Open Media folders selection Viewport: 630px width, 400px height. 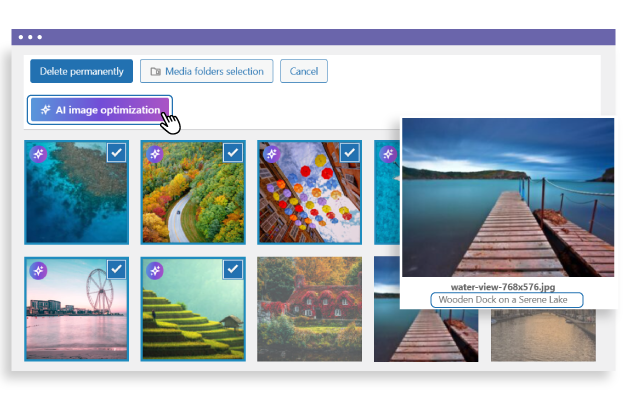[x=207, y=71]
